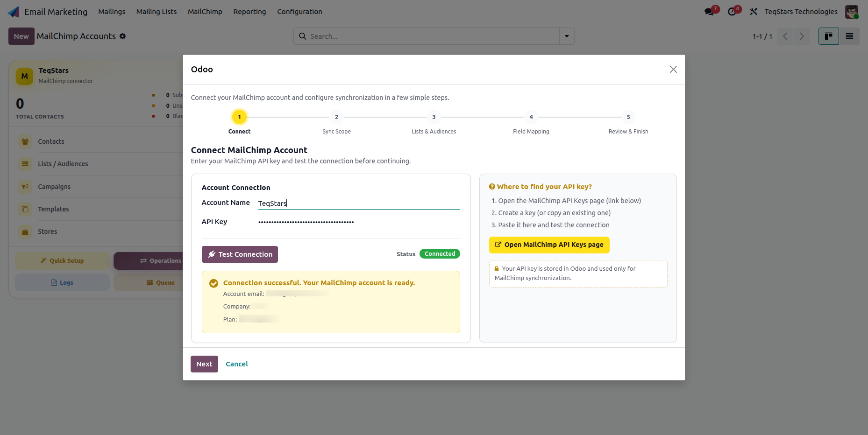Open Templates in the TeqStars card
The width and height of the screenshot is (868, 435).
tap(53, 209)
